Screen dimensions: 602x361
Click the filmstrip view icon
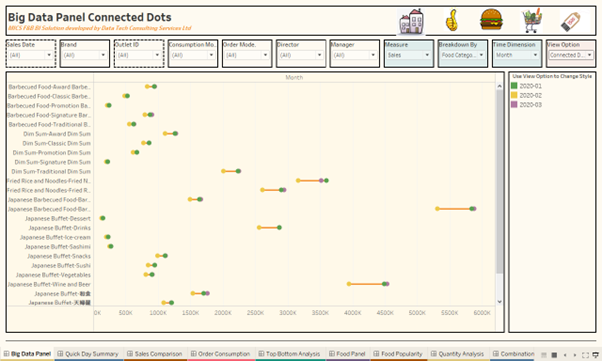pyautogui.click(x=554, y=354)
